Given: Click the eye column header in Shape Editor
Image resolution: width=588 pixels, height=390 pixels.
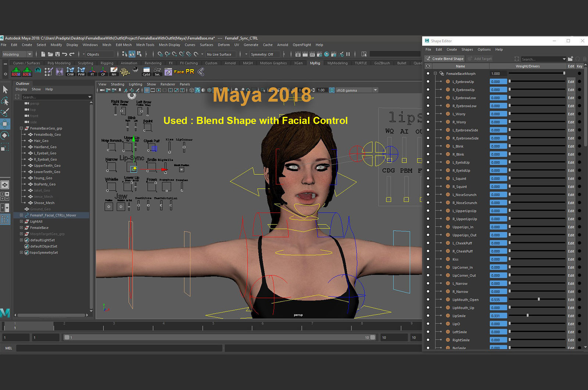Looking at the screenshot, I should [x=428, y=66].
